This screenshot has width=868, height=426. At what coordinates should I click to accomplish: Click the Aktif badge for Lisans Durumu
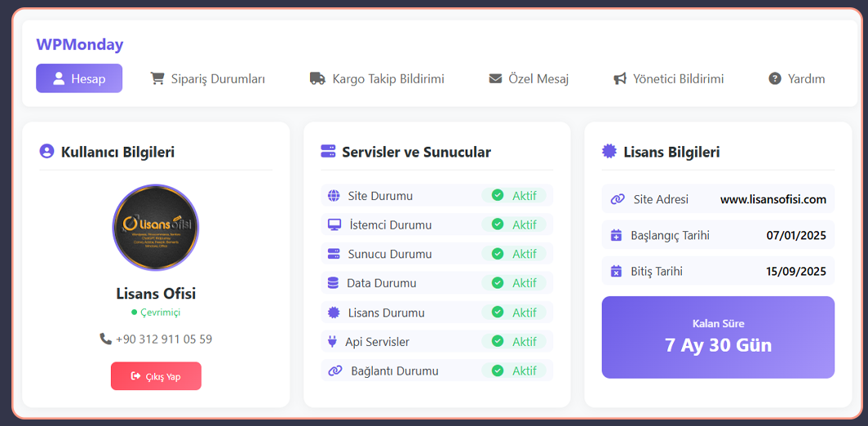click(514, 313)
